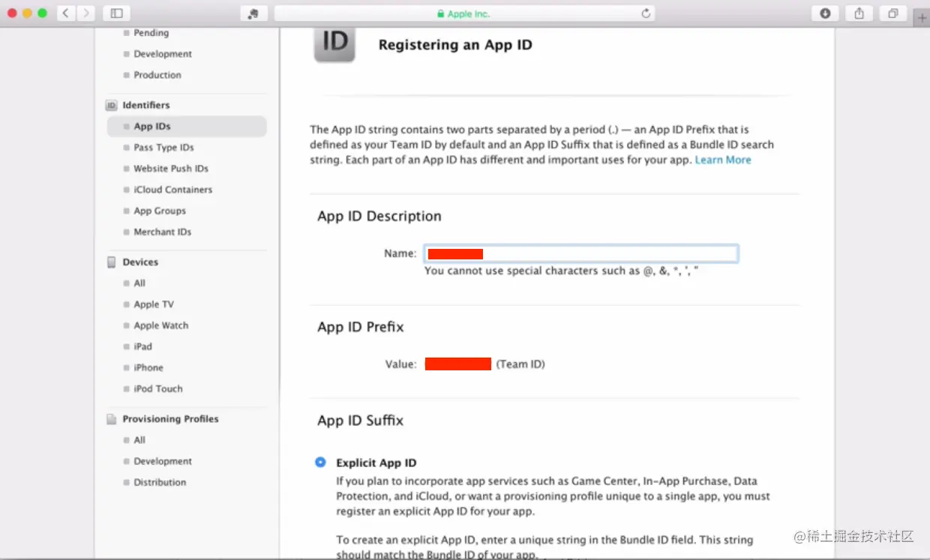
Task: Click the App ID Description heading
Action: pos(379,216)
